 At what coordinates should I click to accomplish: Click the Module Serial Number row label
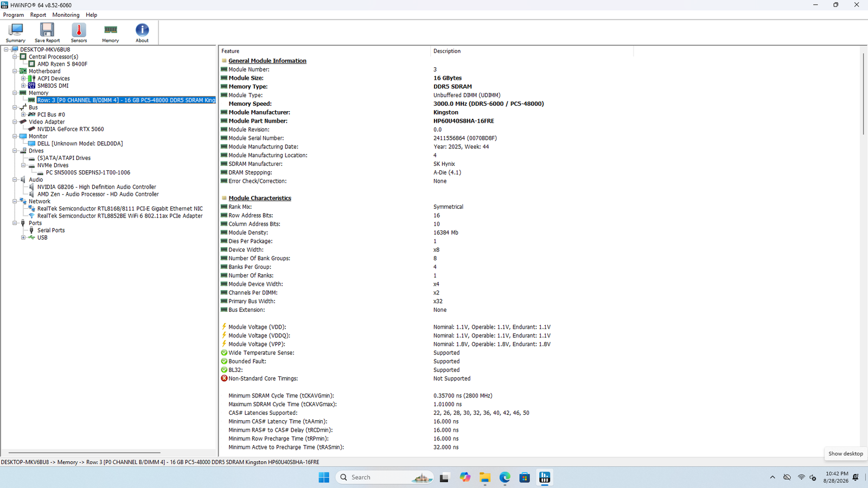pyautogui.click(x=256, y=138)
